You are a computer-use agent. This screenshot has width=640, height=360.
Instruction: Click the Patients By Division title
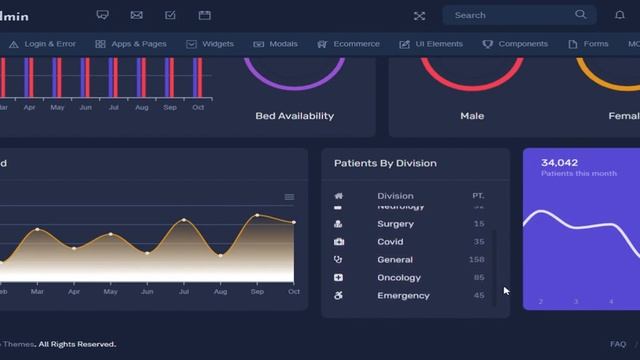[x=385, y=163]
